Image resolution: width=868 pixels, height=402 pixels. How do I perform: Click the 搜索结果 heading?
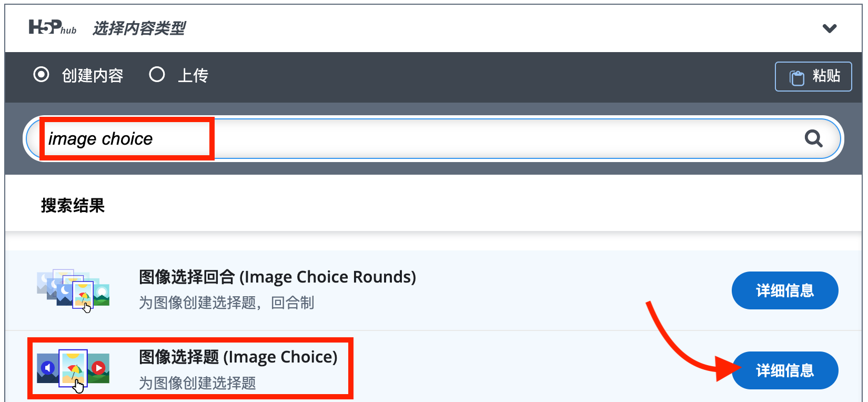[73, 205]
